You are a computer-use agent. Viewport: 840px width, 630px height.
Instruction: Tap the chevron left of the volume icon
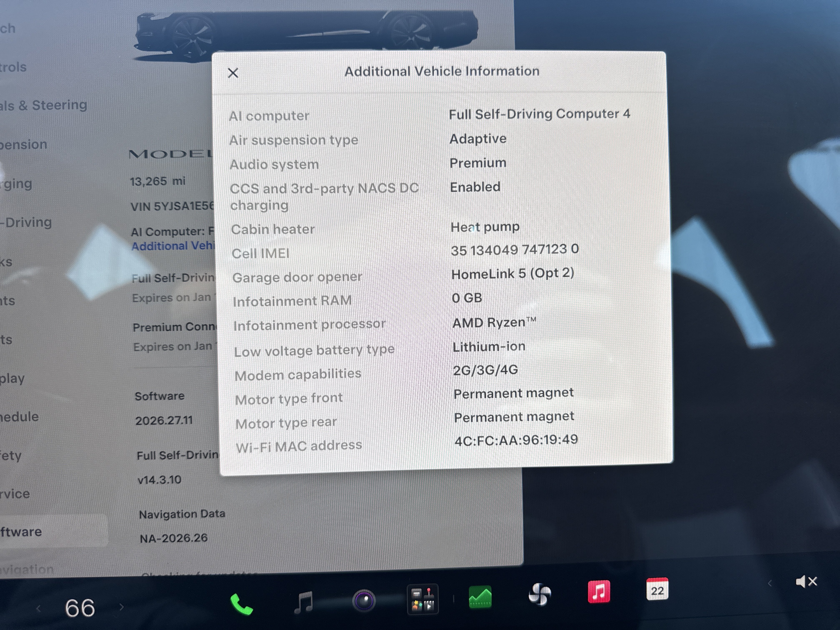(x=770, y=583)
